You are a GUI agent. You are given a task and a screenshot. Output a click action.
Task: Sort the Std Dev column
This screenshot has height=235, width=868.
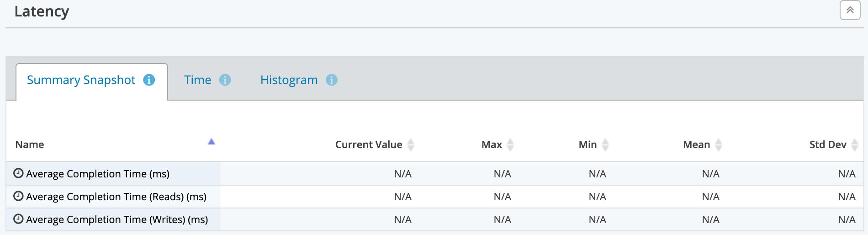coord(855,145)
